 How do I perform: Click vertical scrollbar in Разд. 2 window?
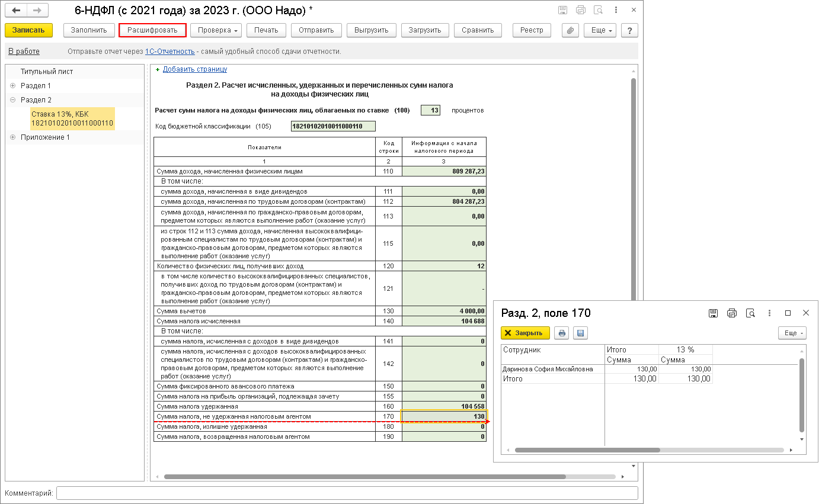pyautogui.click(x=802, y=395)
